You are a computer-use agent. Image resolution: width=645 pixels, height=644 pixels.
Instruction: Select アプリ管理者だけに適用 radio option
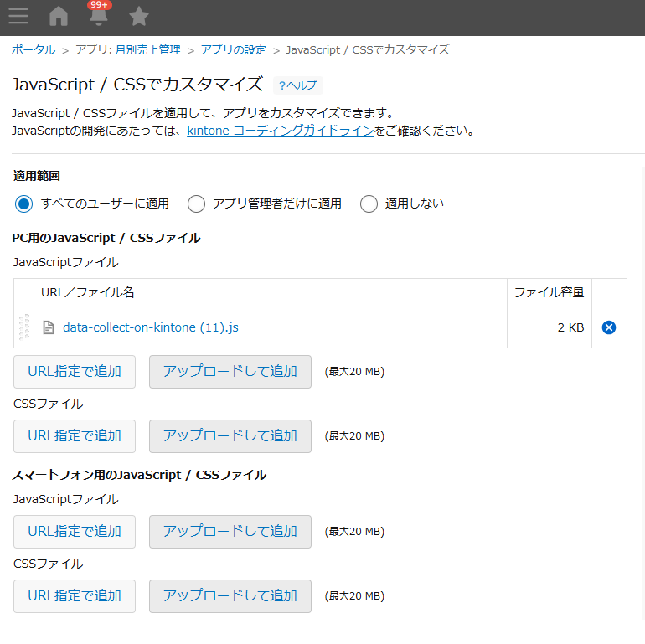point(196,204)
